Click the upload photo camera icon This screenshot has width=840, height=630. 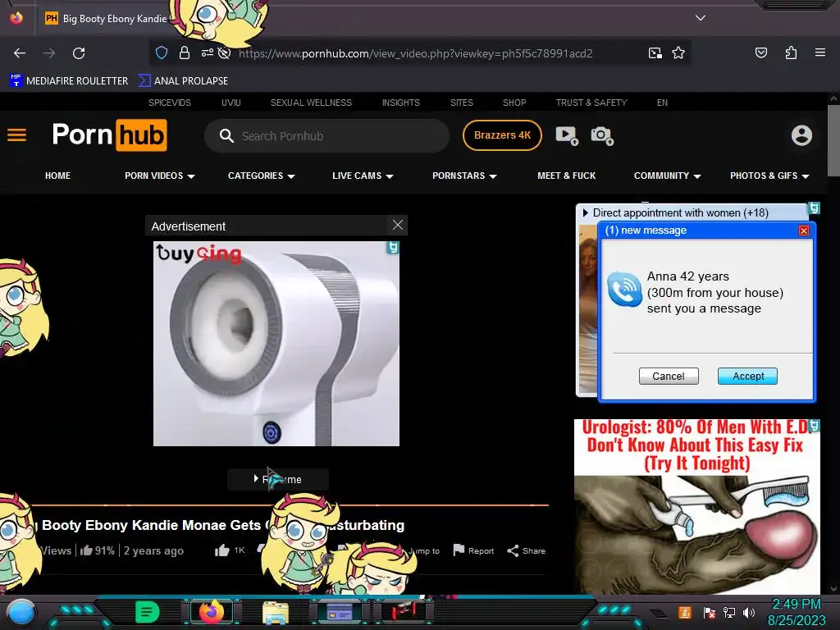[602, 135]
